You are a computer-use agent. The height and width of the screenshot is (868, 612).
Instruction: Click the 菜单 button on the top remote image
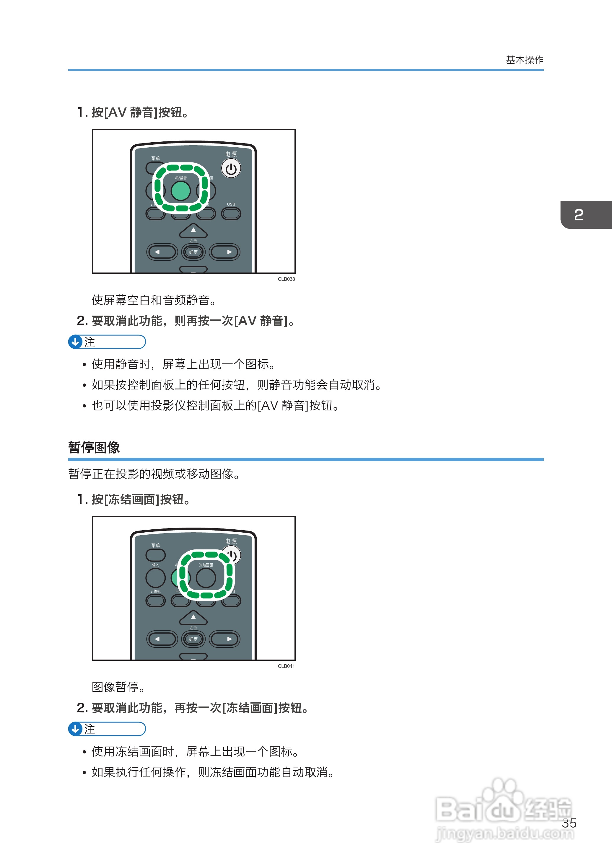point(155,168)
